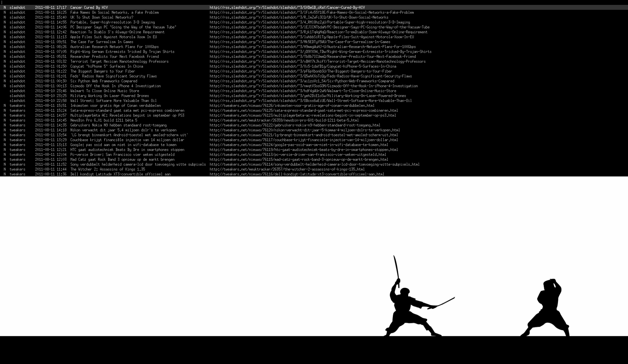This screenshot has height=364, width=628.
Task: Select 'The Case For Surrealism In Games' row
Action: (102, 42)
